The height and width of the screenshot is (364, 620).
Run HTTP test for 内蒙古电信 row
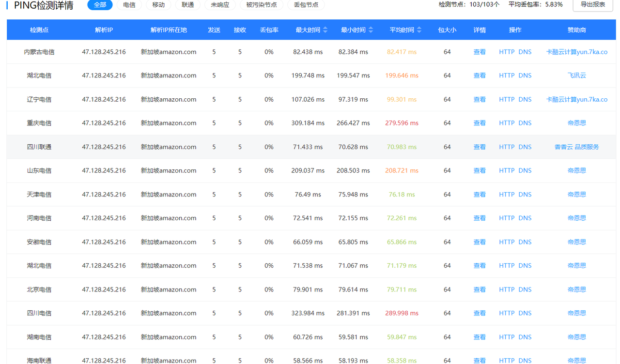pos(507,52)
